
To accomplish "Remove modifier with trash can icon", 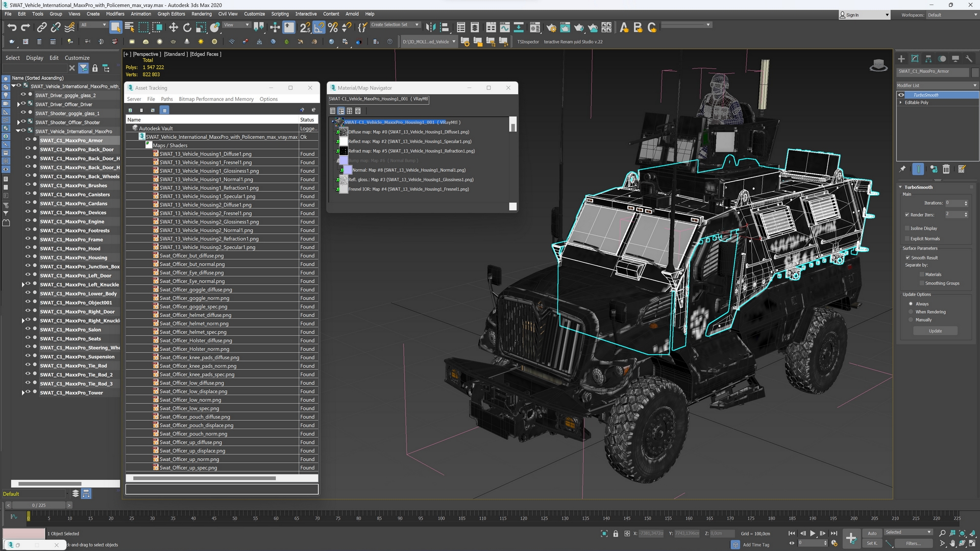I will click(x=946, y=169).
